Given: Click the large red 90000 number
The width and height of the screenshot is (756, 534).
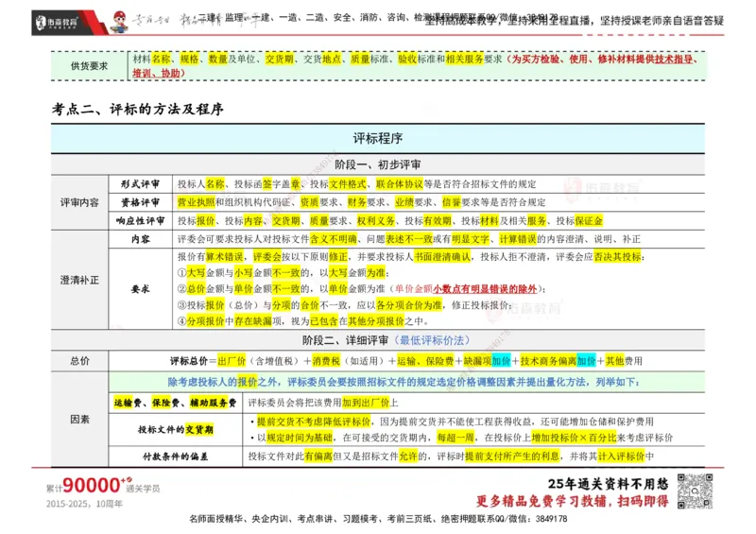Looking at the screenshot, I should 92,485.
